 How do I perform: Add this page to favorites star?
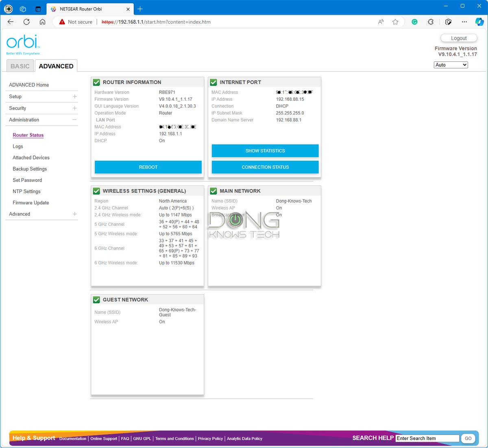[x=395, y=22]
